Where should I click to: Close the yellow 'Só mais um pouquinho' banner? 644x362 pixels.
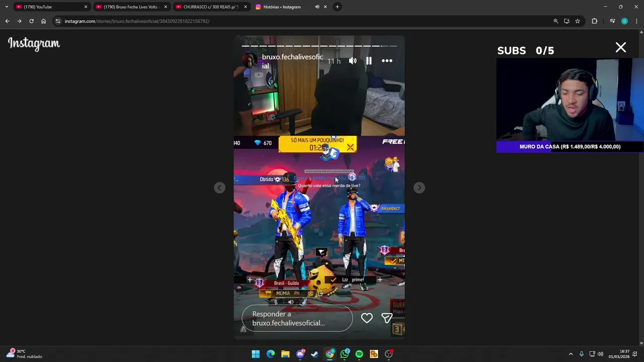[350, 147]
